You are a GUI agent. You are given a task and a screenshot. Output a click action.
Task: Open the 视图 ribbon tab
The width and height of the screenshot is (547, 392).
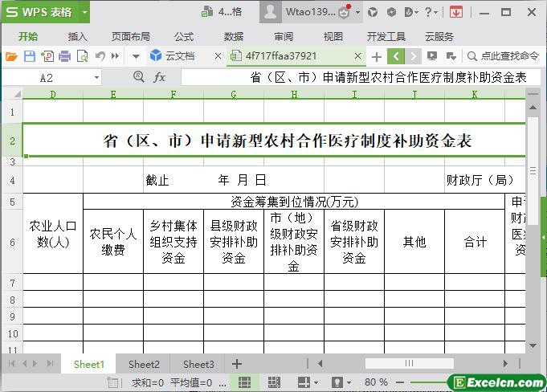(x=333, y=36)
